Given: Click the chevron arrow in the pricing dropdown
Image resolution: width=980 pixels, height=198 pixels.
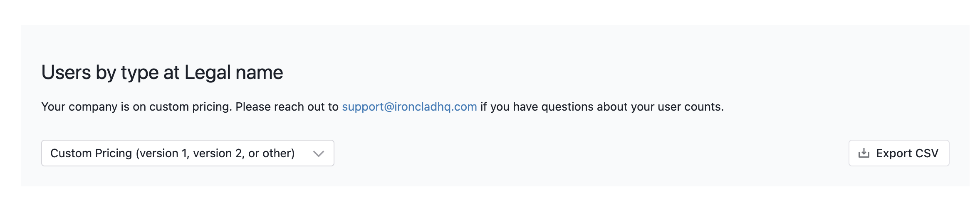Looking at the screenshot, I should tap(319, 153).
